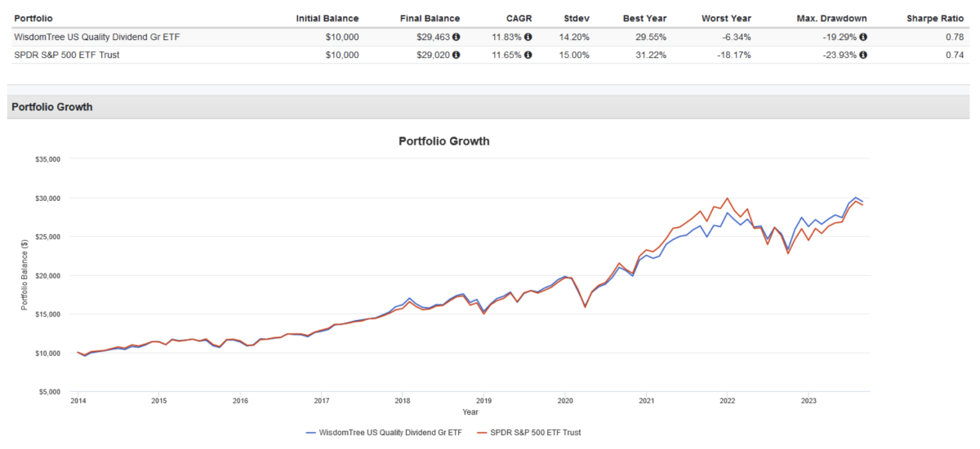
Task: Click the 14.20% Stdev value
Action: pyautogui.click(x=573, y=37)
